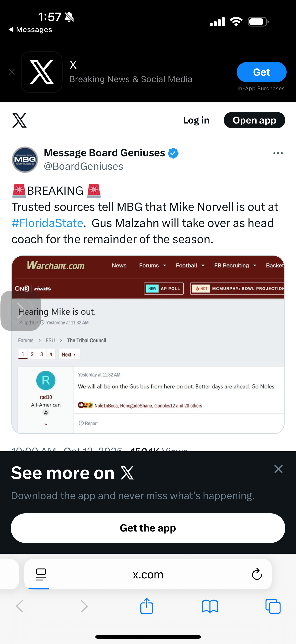Tap the 'Get the app' button
This screenshot has width=296, height=644.
coord(148,528)
